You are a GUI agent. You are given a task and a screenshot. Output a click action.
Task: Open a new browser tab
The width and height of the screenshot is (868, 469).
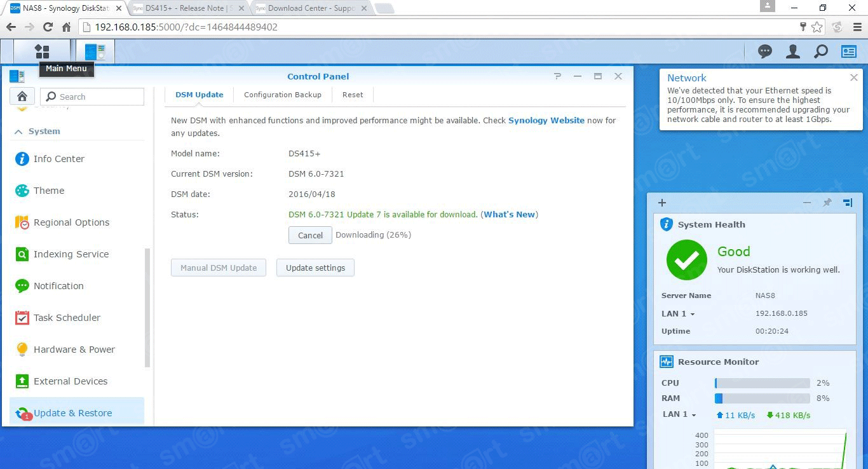coord(384,8)
